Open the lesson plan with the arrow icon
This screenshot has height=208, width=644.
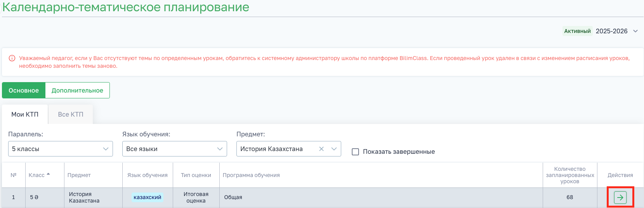point(620,198)
